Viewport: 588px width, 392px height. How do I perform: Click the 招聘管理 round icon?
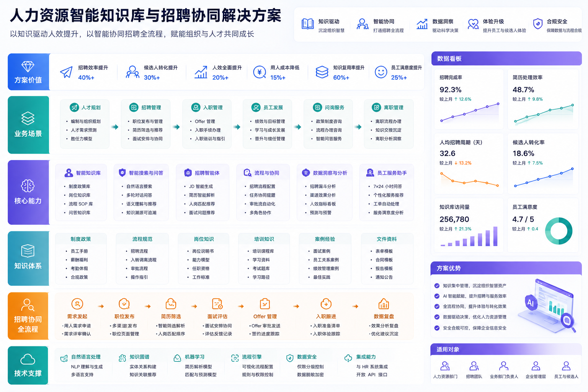[x=134, y=108]
